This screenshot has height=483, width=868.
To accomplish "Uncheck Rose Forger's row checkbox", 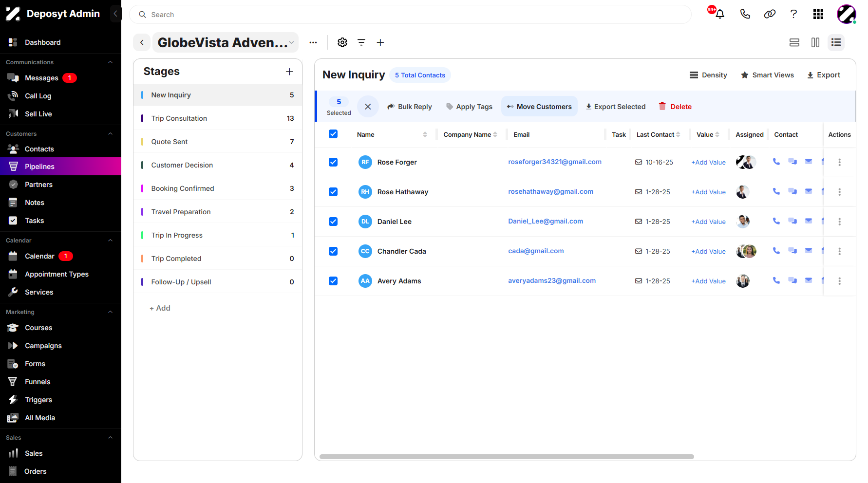I will 333,162.
